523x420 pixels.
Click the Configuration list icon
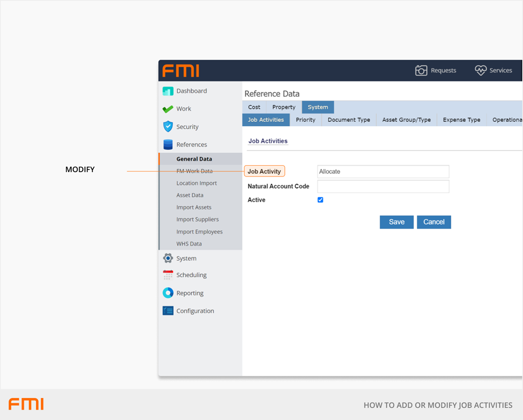coord(168,311)
